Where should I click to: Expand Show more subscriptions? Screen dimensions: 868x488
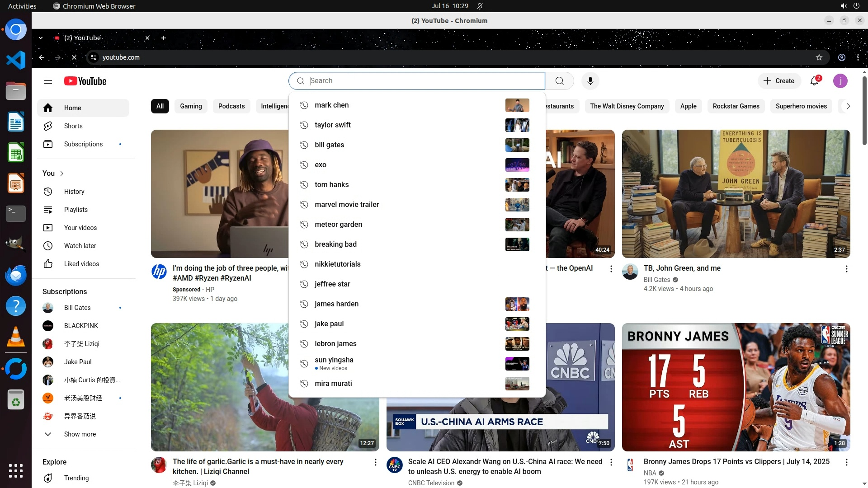[80, 434]
